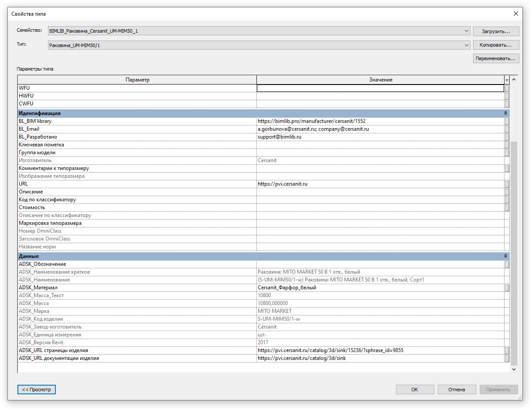This screenshot has height=410, width=532.
Task: Select the Ключевая пометка parameter row
Action: point(137,145)
